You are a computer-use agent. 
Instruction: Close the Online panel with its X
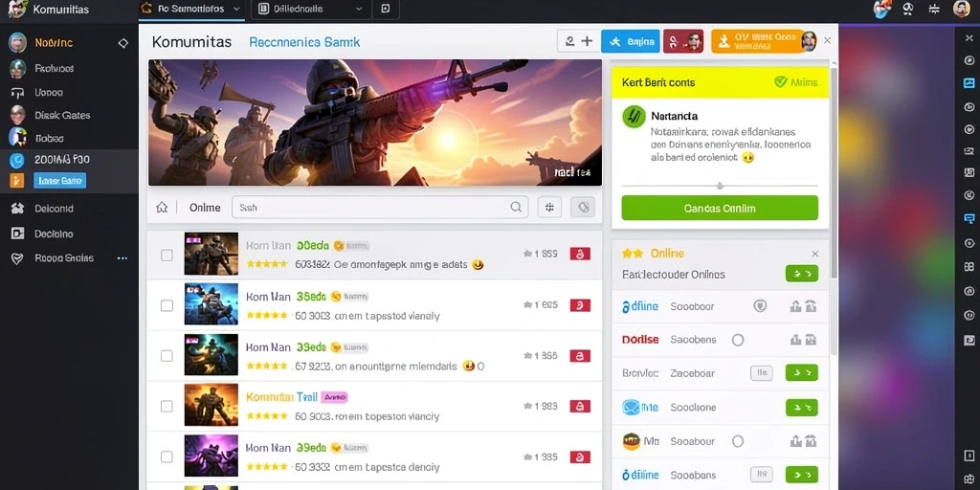(x=815, y=254)
